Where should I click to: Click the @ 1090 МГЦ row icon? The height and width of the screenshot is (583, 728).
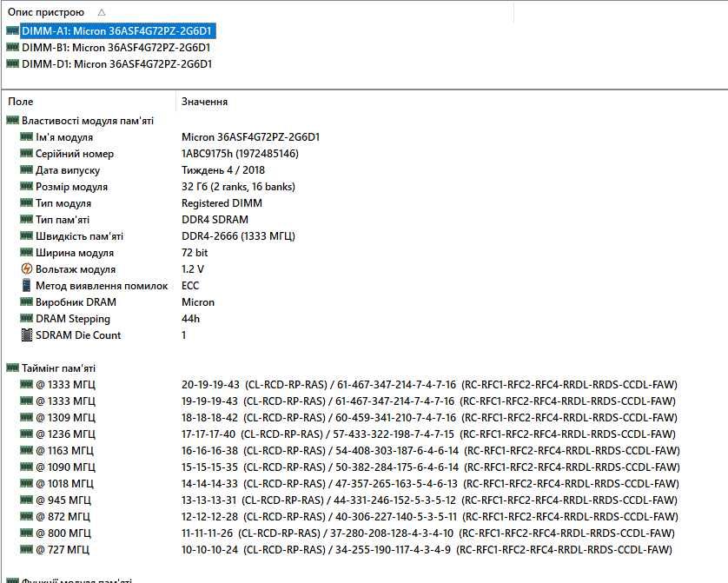tap(27, 467)
